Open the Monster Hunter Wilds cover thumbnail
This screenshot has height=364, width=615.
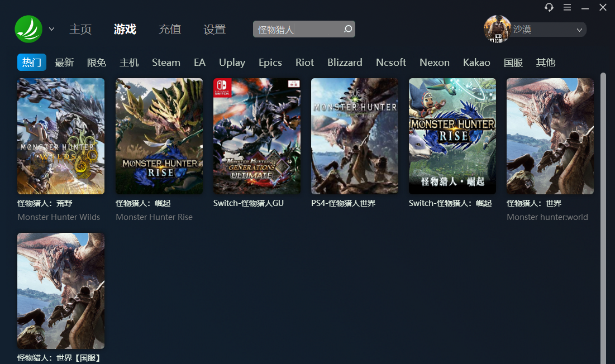point(61,136)
